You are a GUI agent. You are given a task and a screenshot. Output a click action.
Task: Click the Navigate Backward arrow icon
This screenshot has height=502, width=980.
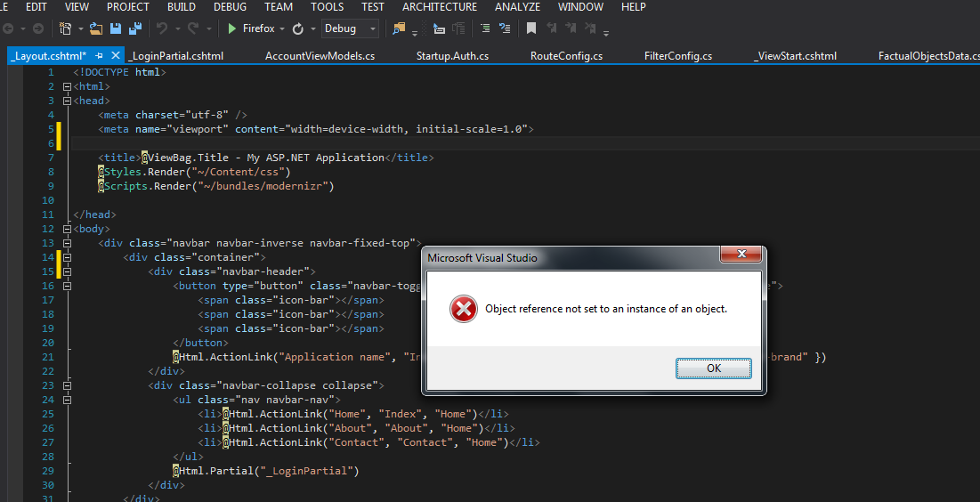[x=8, y=28]
